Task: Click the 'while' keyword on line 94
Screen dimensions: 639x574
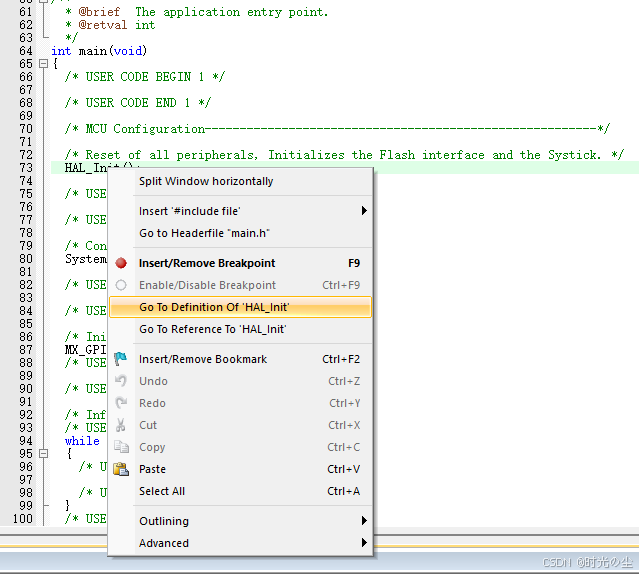Action: pos(82,441)
